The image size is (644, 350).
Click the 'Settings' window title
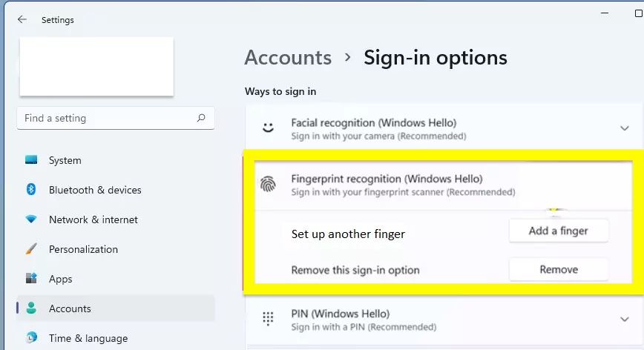coord(58,20)
